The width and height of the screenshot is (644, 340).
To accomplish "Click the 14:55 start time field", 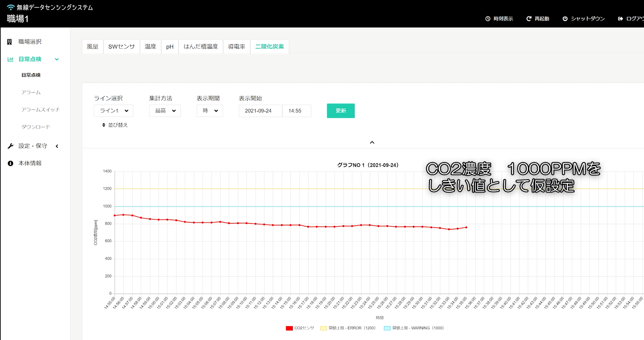I will (x=297, y=110).
